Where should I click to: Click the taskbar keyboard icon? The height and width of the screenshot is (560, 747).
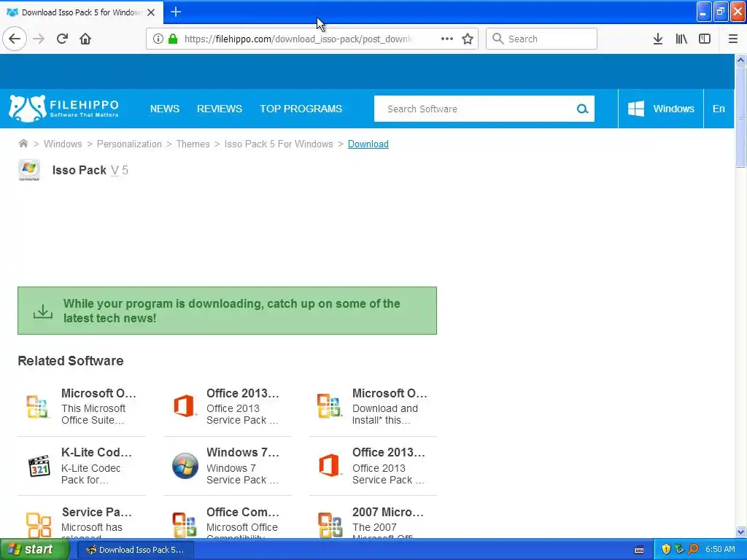pos(639,550)
